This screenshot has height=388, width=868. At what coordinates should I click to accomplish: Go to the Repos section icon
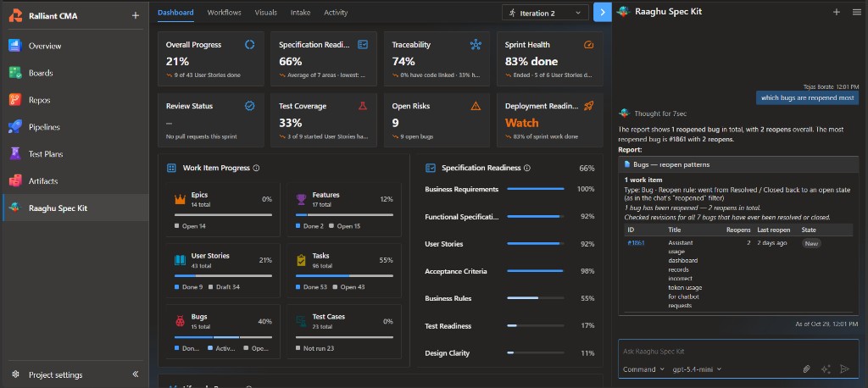point(14,100)
